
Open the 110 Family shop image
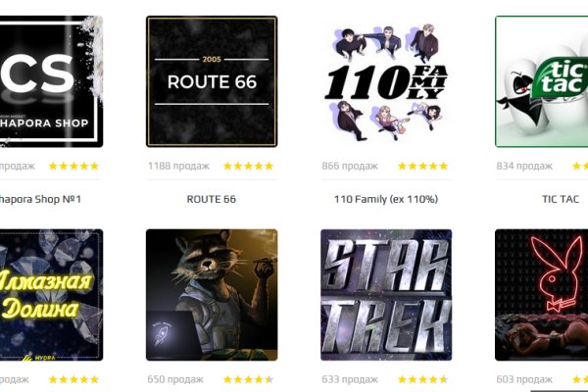tap(386, 81)
